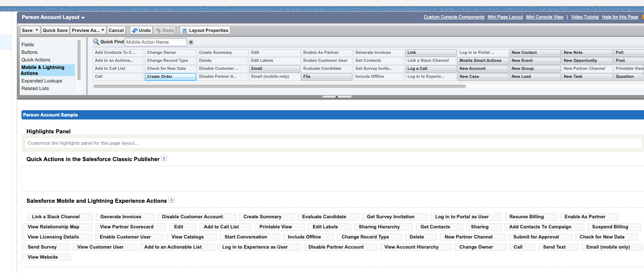This screenshot has width=644, height=273.
Task: Click the Submit for Approval layout action
Action: pyautogui.click(x=540, y=237)
